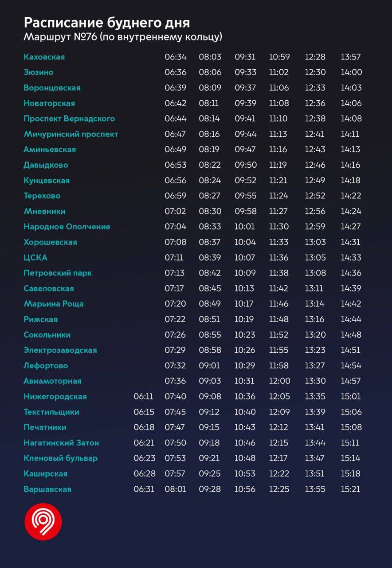392x568 pixels.
Task: Click the red number 9 logo
Action: pos(43,522)
